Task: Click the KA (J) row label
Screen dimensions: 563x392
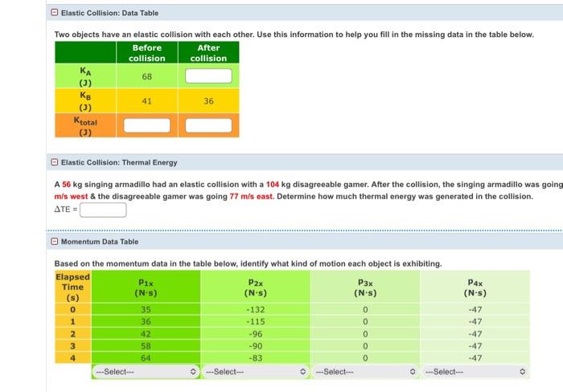Action: pos(85,76)
